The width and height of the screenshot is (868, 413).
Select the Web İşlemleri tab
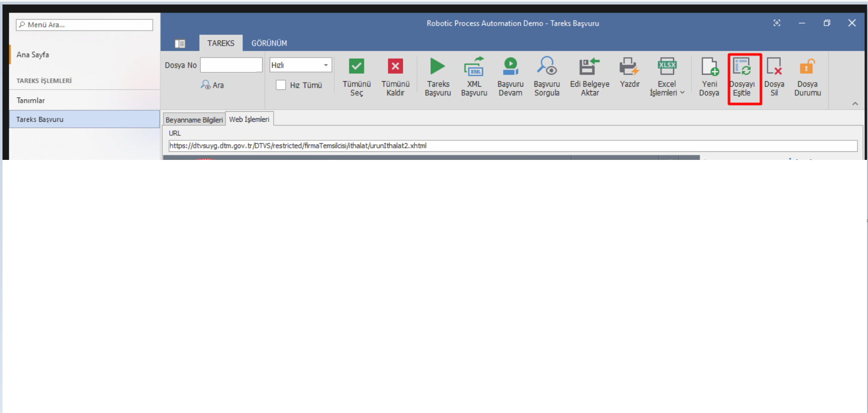(249, 119)
